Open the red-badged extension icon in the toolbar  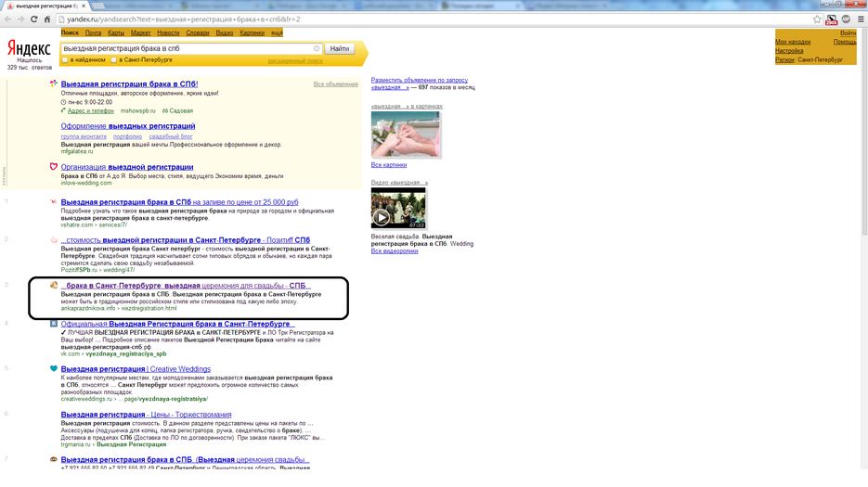[x=832, y=19]
